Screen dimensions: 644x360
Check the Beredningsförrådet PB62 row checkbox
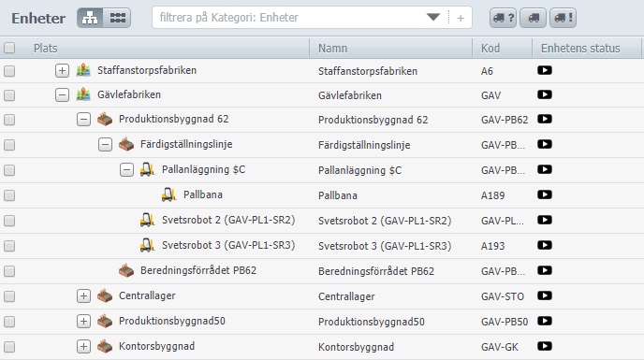pyautogui.click(x=9, y=271)
